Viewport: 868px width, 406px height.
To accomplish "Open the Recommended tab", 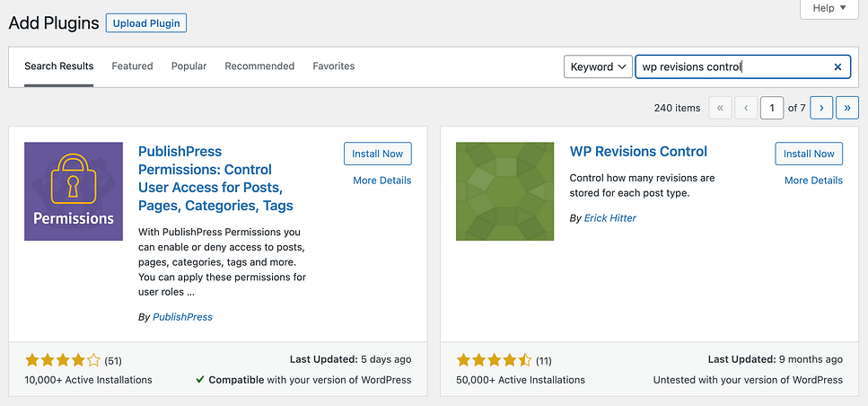I will coord(259,66).
